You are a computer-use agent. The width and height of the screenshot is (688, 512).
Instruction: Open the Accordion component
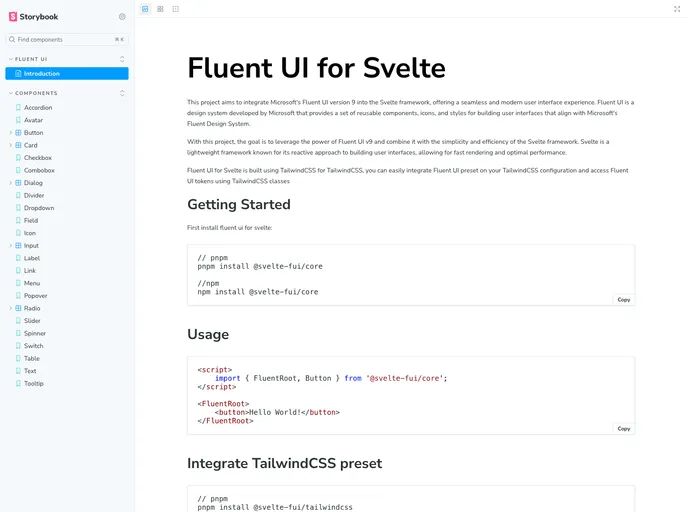[x=38, y=107]
